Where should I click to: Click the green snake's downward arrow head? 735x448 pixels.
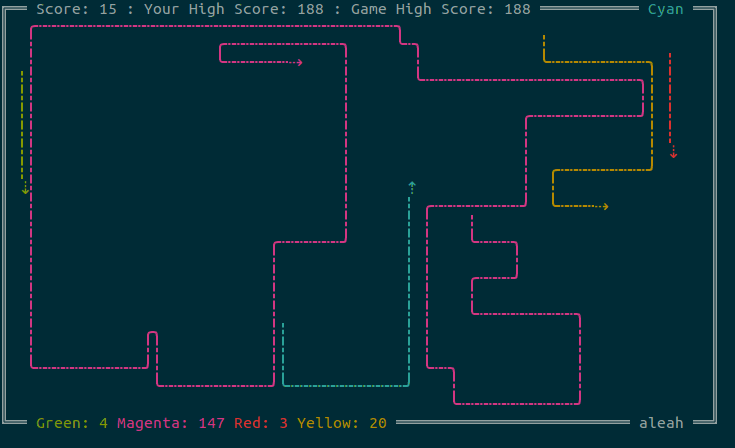click(25, 190)
